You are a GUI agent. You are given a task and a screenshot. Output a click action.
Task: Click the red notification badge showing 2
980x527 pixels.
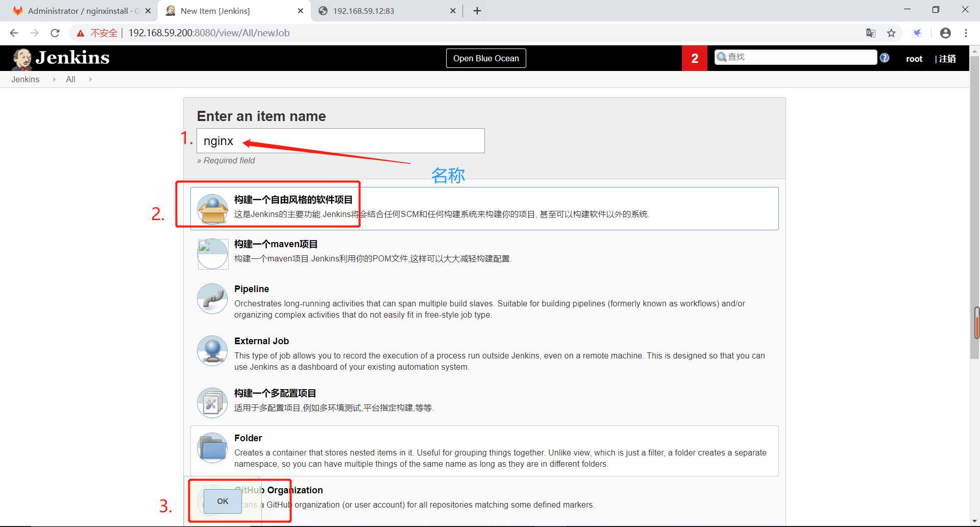(695, 58)
